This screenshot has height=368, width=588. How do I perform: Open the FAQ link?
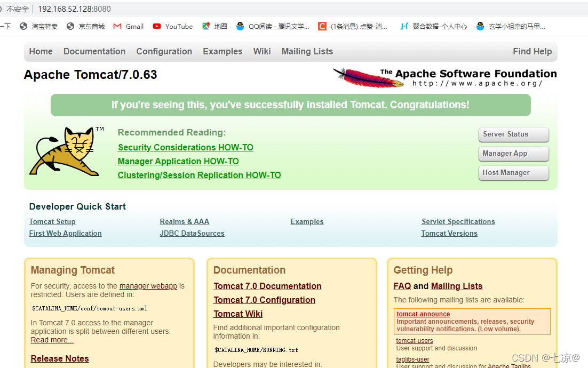(x=402, y=286)
